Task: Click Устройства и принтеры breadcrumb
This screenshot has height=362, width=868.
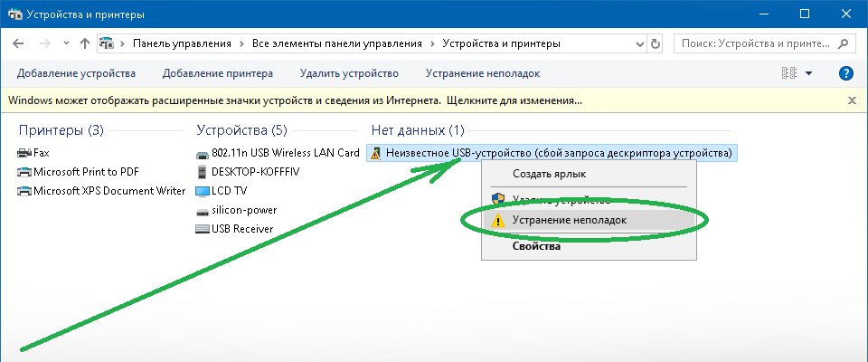Action: [501, 43]
